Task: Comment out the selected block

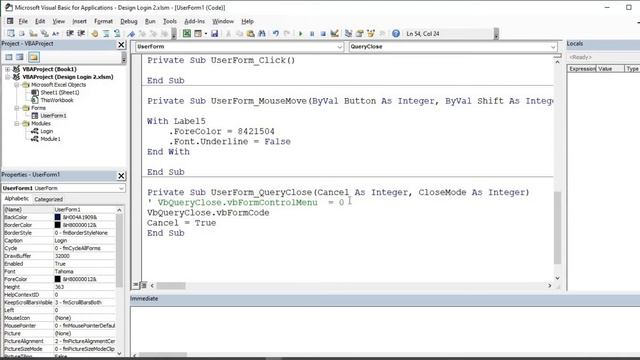Action: tap(106, 33)
